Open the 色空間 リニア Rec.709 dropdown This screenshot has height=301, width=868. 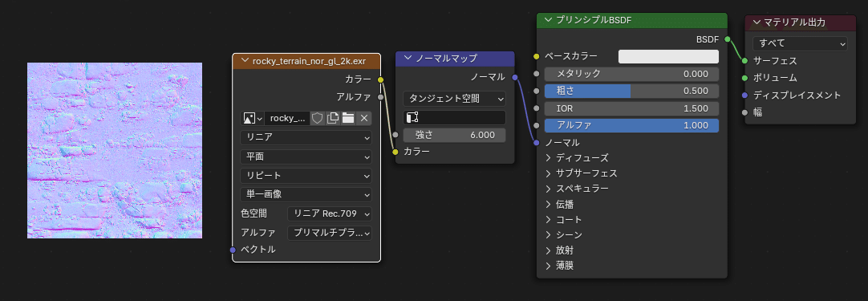[330, 214]
